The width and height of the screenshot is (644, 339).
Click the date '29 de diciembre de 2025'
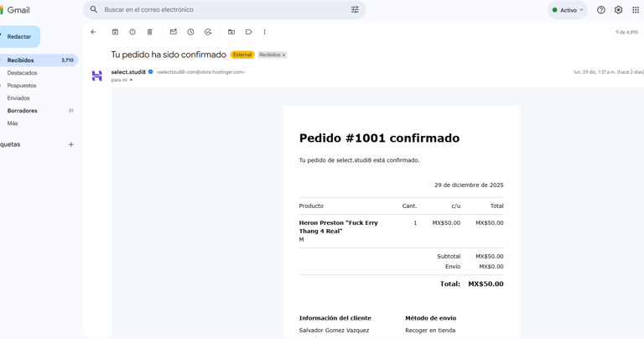[469, 185]
